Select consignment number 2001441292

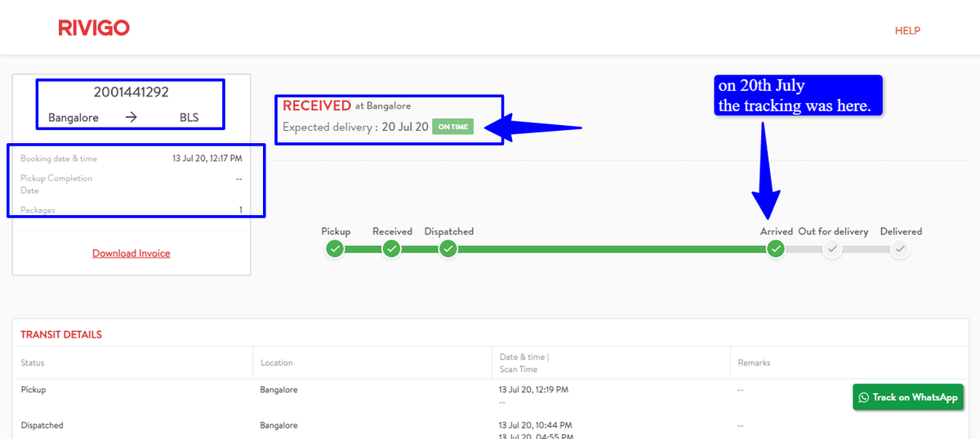click(x=131, y=93)
